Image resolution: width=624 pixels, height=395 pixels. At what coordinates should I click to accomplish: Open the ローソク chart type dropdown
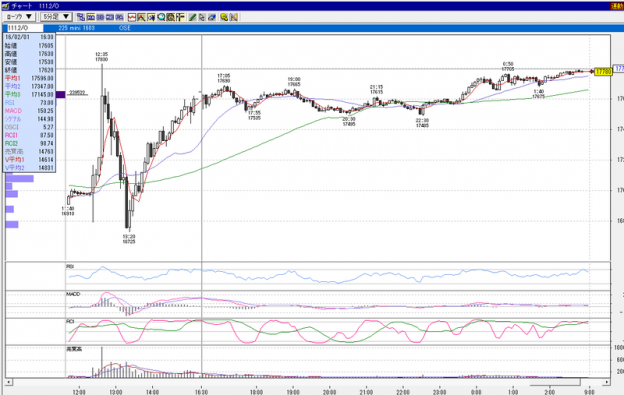[19, 17]
